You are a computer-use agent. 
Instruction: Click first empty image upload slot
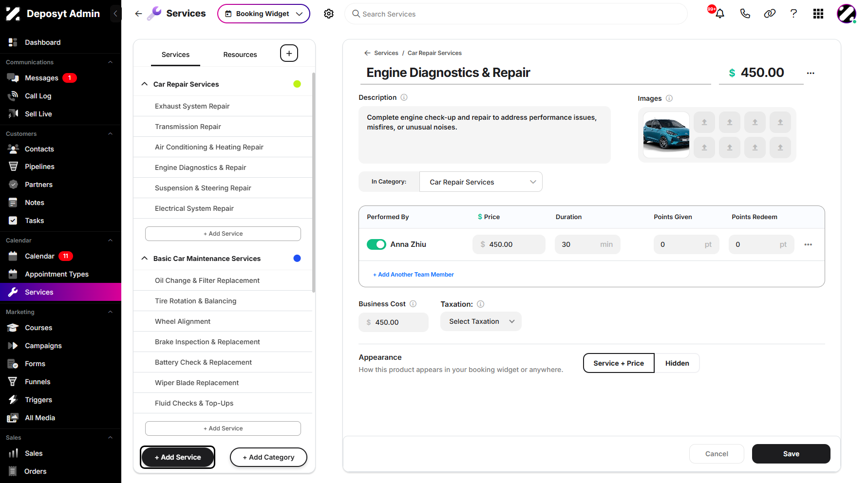tap(704, 122)
